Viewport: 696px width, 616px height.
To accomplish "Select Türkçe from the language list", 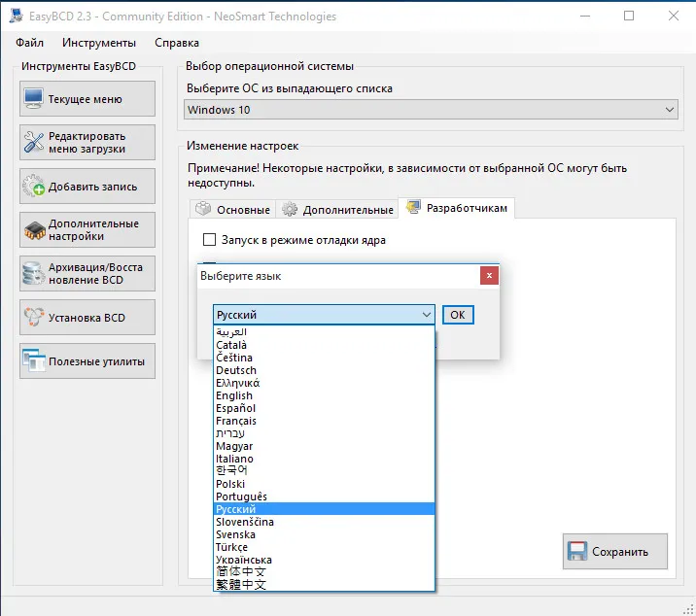I will pyautogui.click(x=324, y=547).
